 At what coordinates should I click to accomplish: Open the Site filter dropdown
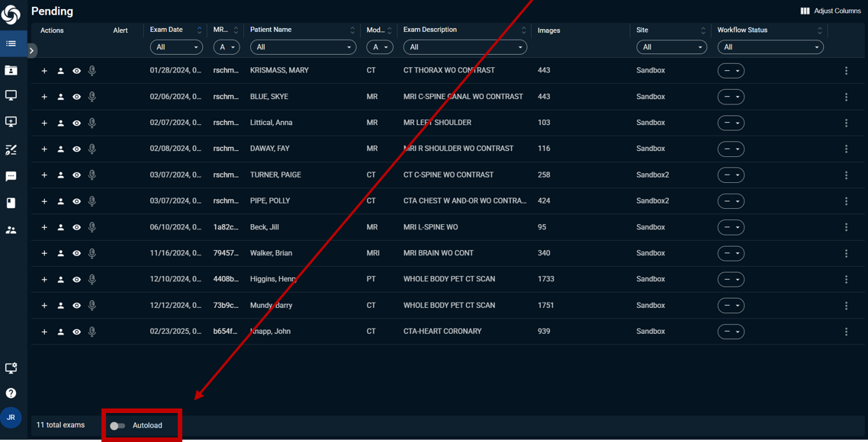tap(671, 47)
